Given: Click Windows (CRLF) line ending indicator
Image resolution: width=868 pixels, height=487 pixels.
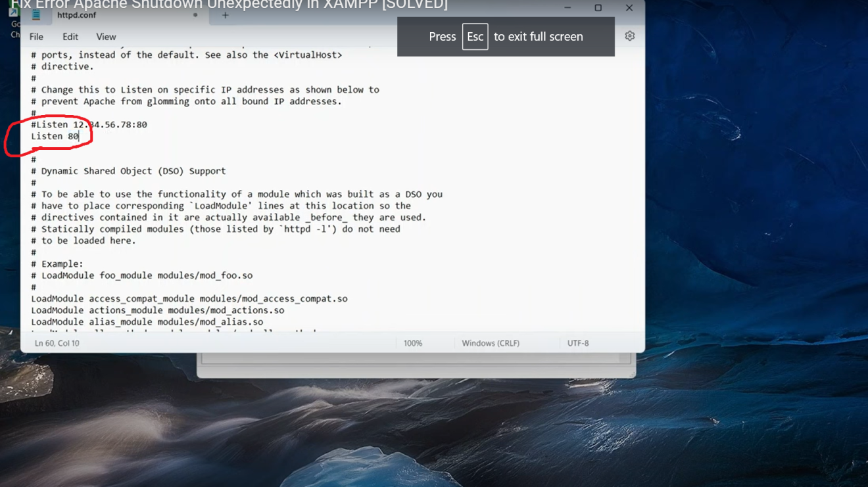Looking at the screenshot, I should click(491, 343).
